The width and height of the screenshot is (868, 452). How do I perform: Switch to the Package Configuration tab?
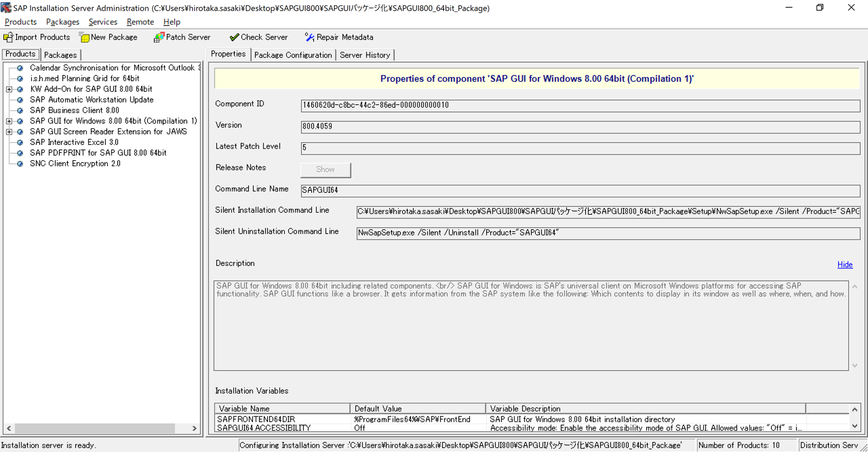coord(293,55)
